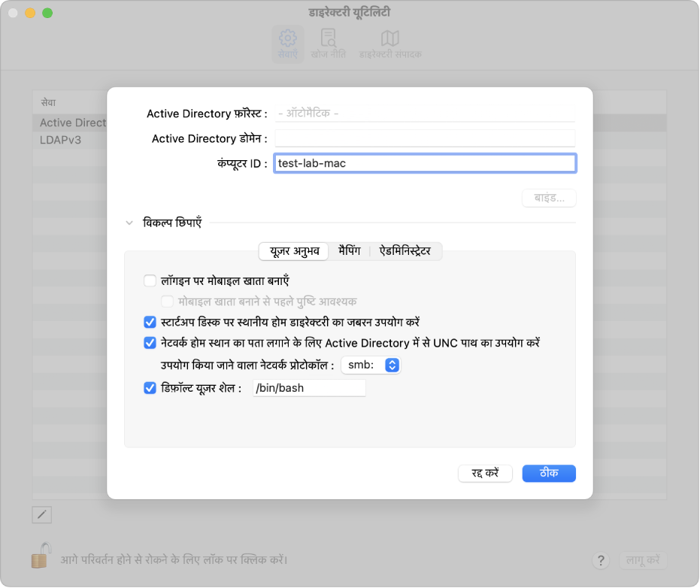Image resolution: width=700 pixels, height=588 pixels.
Task: Click the pencil edit icon below the services list
Action: pyautogui.click(x=42, y=515)
